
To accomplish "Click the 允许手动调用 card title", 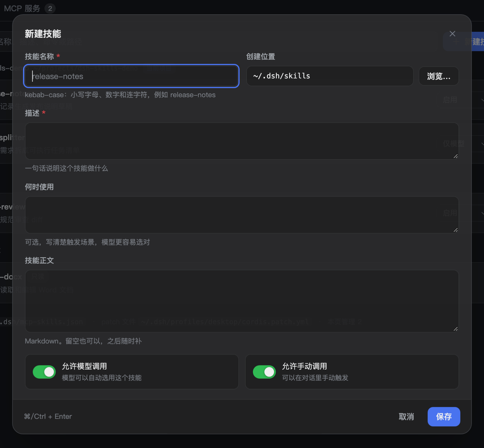I will pyautogui.click(x=304, y=367).
